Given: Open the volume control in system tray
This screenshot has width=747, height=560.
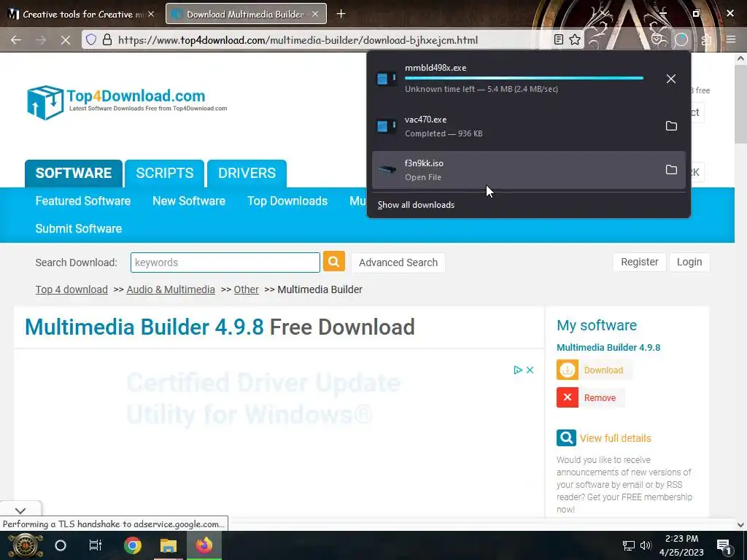Looking at the screenshot, I should coord(646,545).
